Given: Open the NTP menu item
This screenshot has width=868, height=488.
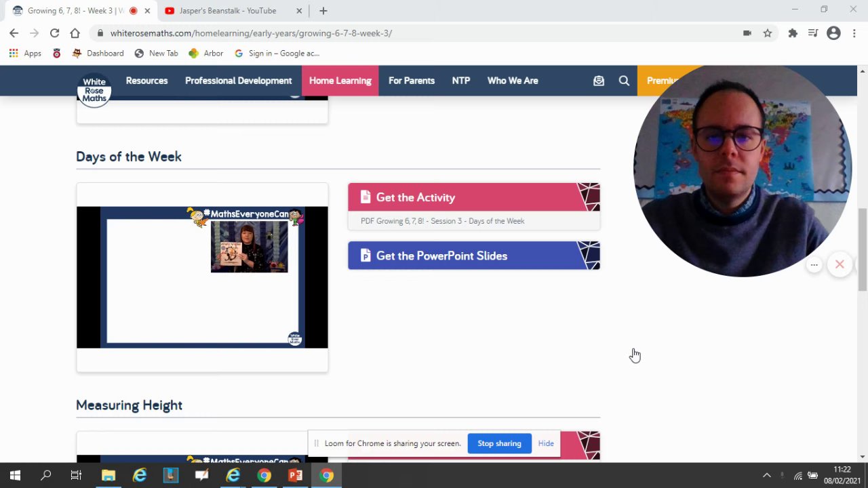Looking at the screenshot, I should point(461,81).
